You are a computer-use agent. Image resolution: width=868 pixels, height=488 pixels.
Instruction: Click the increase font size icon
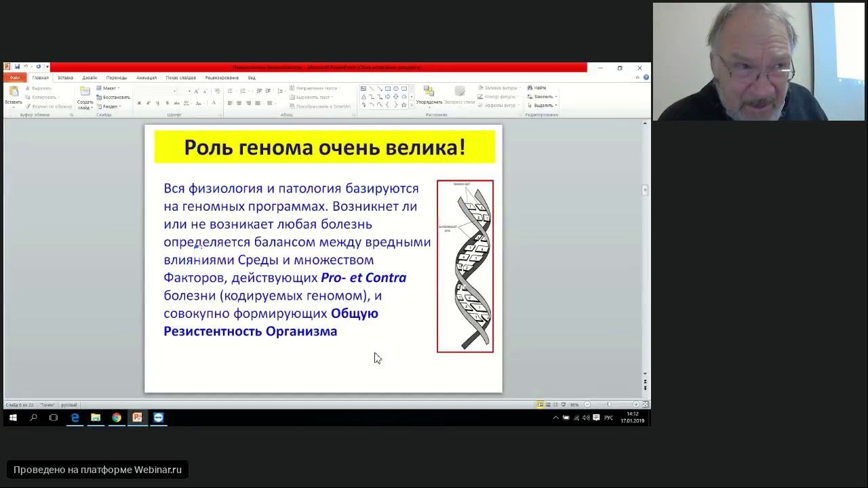click(197, 91)
